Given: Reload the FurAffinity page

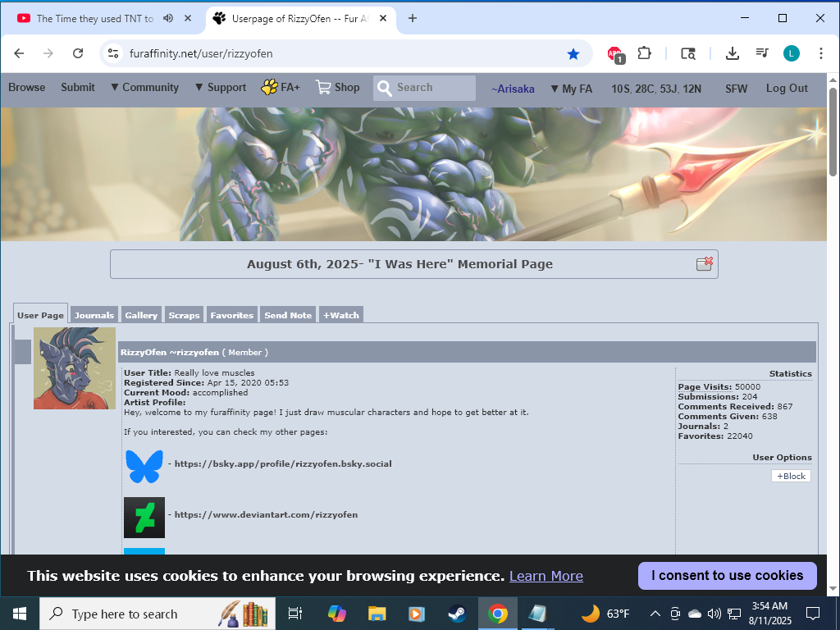Looking at the screenshot, I should coord(78,53).
